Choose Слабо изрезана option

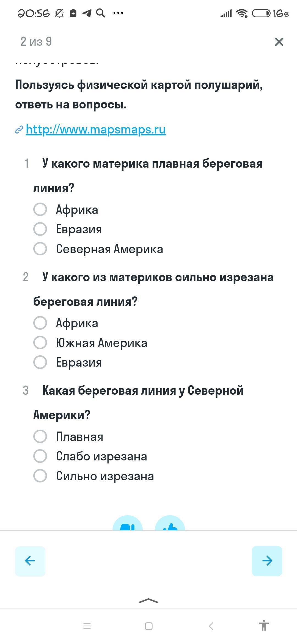[40, 456]
